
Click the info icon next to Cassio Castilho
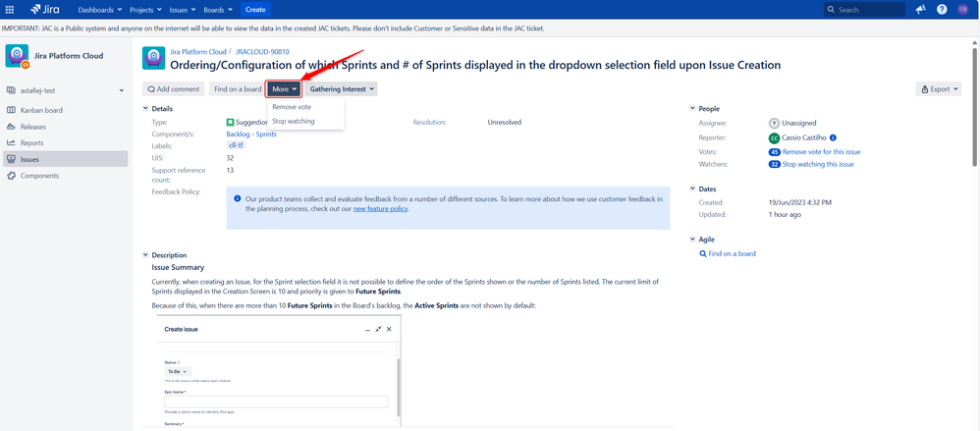pyautogui.click(x=833, y=138)
